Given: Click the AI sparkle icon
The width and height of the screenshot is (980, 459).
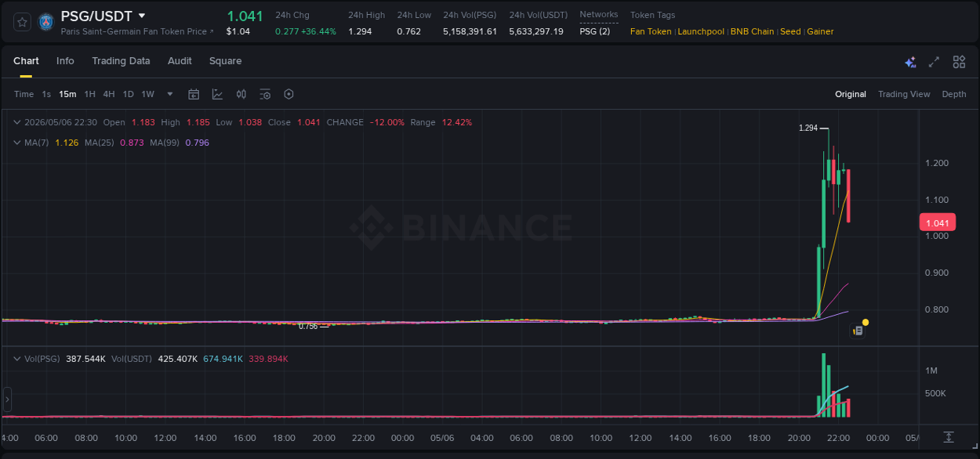Looking at the screenshot, I should 910,62.
